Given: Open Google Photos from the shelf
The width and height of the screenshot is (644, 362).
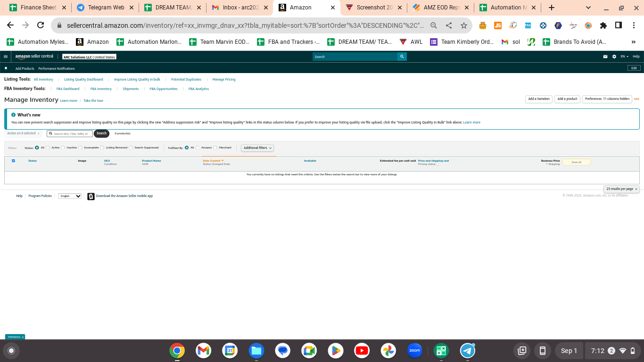Looking at the screenshot, I should pyautogui.click(x=388, y=351).
